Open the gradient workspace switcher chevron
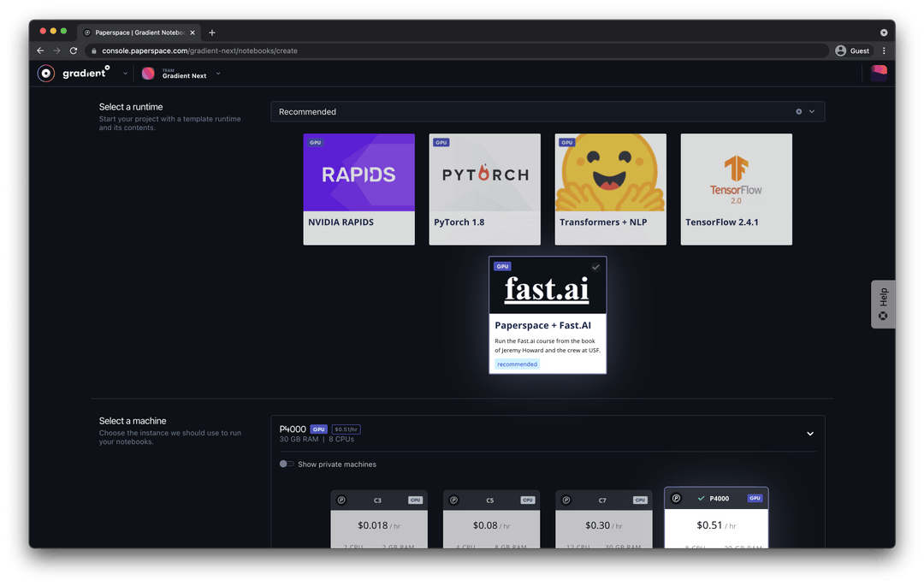The image size is (924, 586). (124, 74)
